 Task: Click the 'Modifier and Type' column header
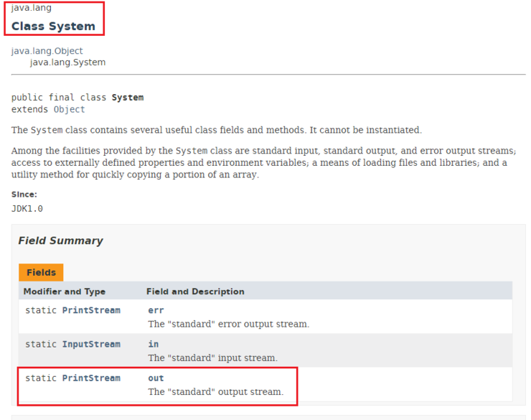[x=65, y=291]
